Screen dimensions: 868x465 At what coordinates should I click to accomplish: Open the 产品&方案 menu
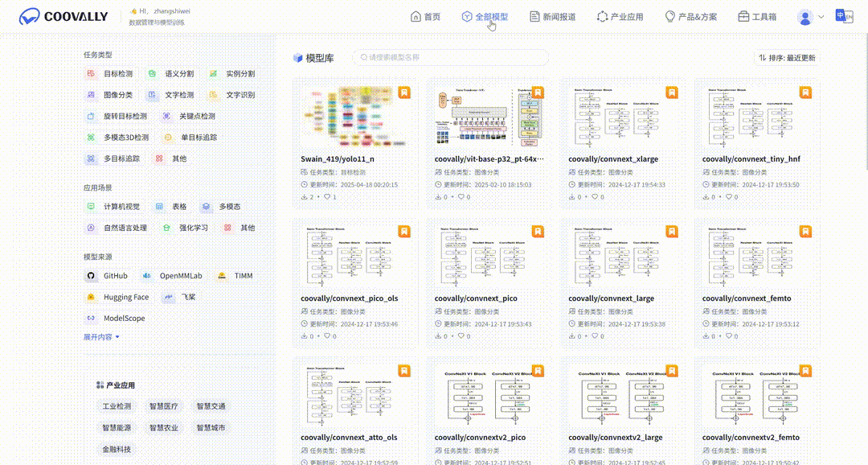pos(691,17)
